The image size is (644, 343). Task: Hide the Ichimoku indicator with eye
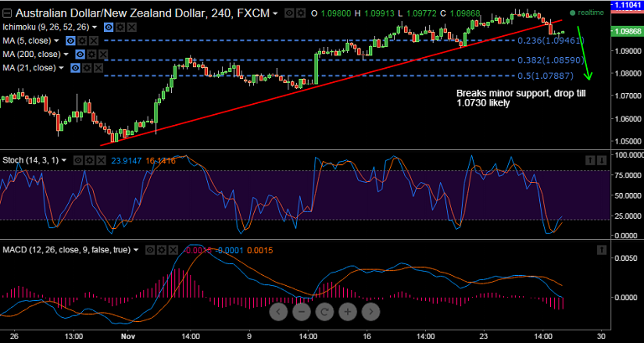coord(108,28)
